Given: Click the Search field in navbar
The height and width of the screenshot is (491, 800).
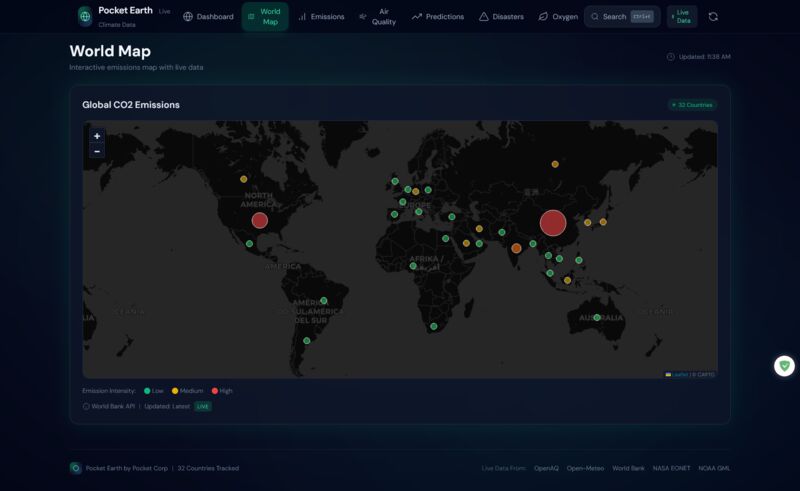Looking at the screenshot, I should [x=622, y=17].
